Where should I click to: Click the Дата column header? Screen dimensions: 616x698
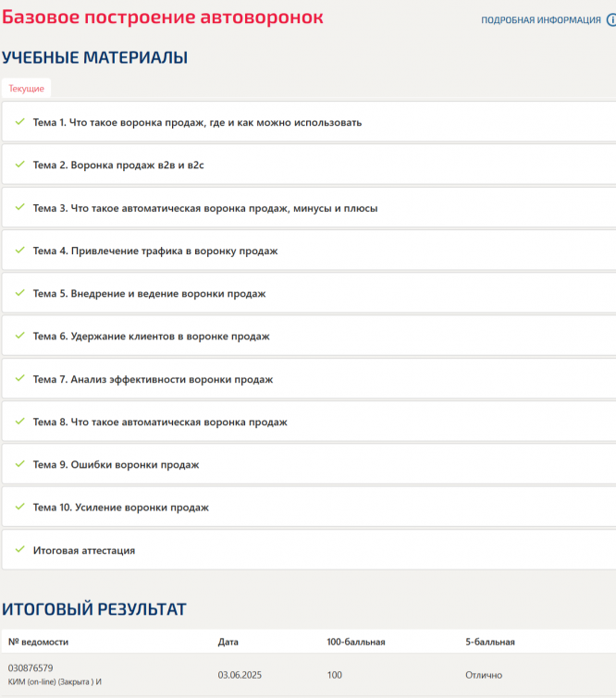pos(228,642)
